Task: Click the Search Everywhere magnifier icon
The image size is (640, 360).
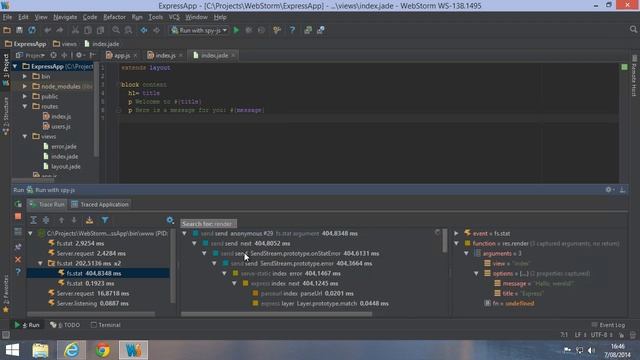Action: tap(633, 29)
